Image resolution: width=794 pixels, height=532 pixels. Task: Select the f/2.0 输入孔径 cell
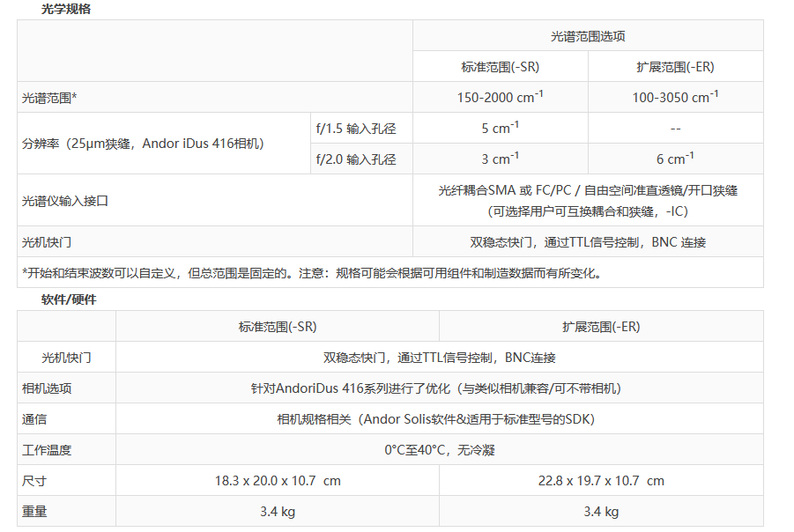356,159
